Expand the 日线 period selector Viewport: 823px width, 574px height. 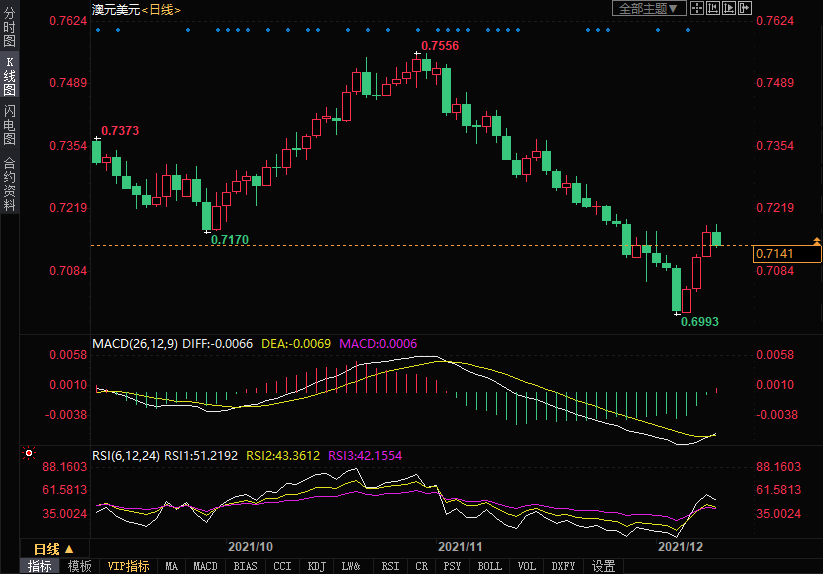click(x=53, y=549)
